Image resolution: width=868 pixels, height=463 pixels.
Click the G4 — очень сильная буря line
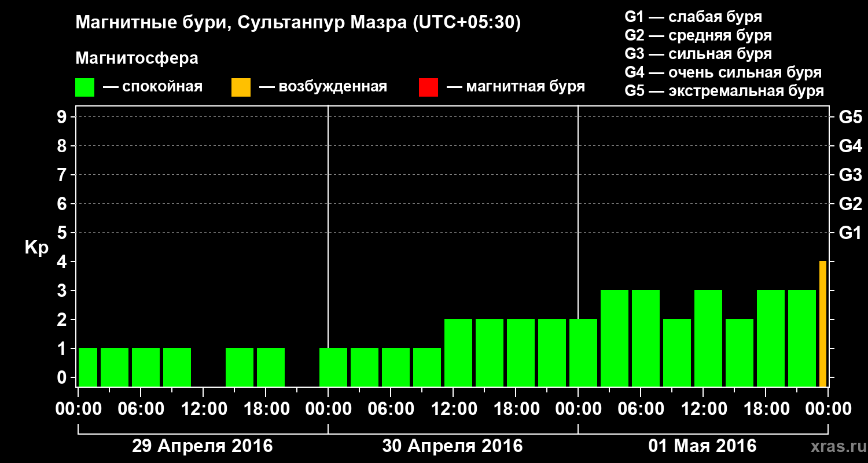(723, 72)
